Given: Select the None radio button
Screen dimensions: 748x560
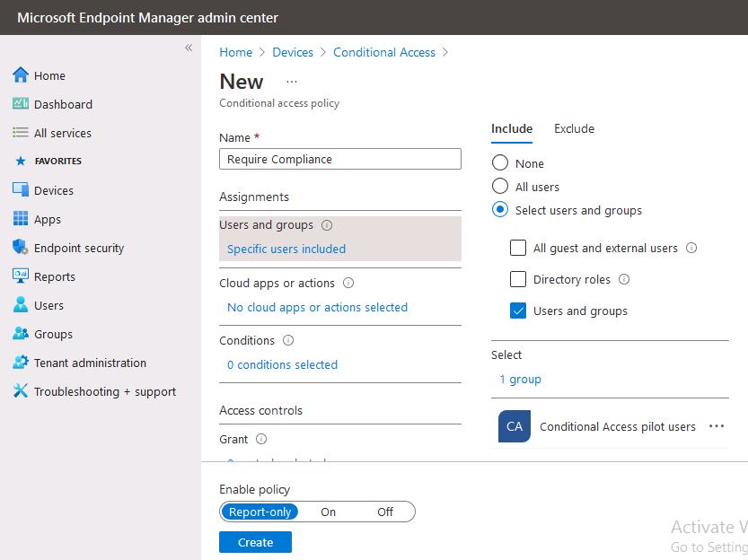Looking at the screenshot, I should pos(500,163).
